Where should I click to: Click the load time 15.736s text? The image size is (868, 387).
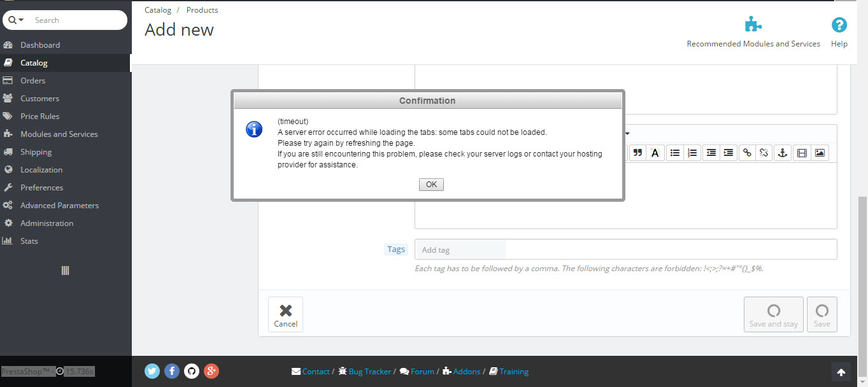[80, 371]
